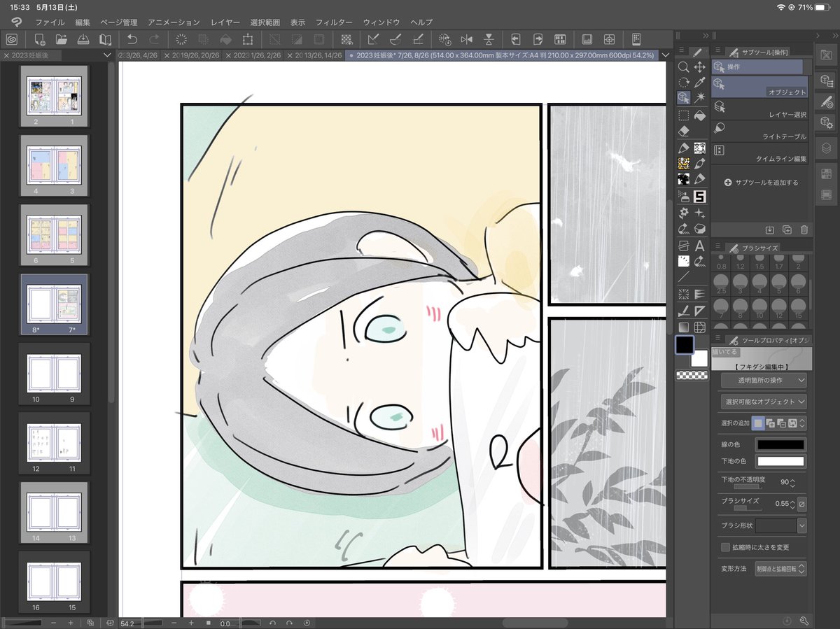Toggle transparent color checkered swatch

pyautogui.click(x=692, y=376)
